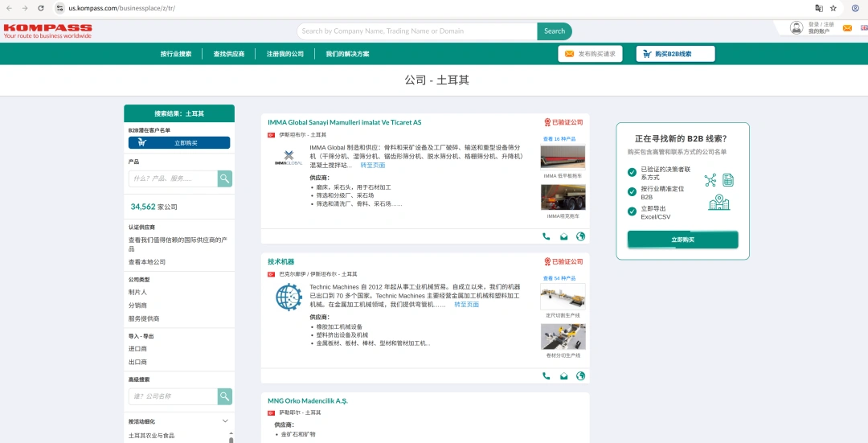Open the 卷材分切生产线 product thumbnail
Image resolution: width=868 pixels, height=443 pixels.
pyautogui.click(x=563, y=337)
